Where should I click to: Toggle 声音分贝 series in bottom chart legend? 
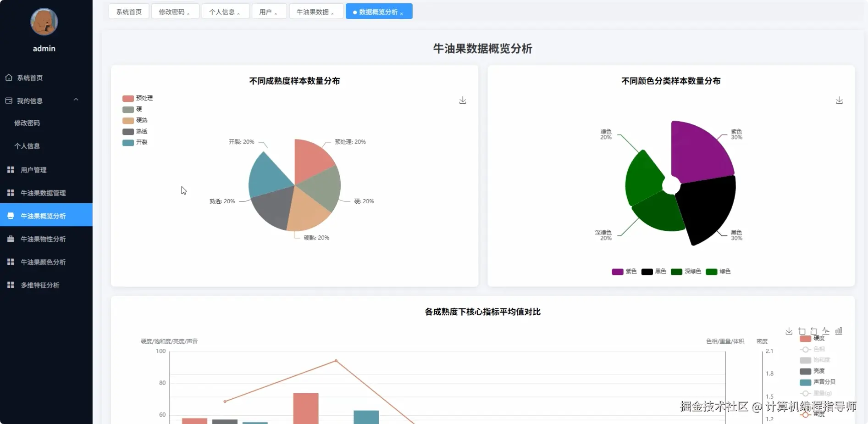(818, 382)
